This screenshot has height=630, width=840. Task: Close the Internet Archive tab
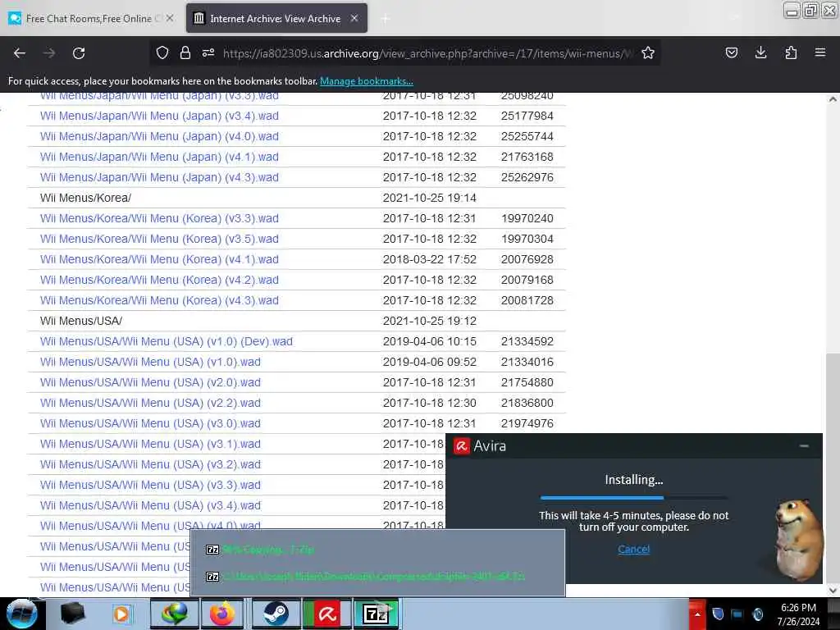click(354, 18)
